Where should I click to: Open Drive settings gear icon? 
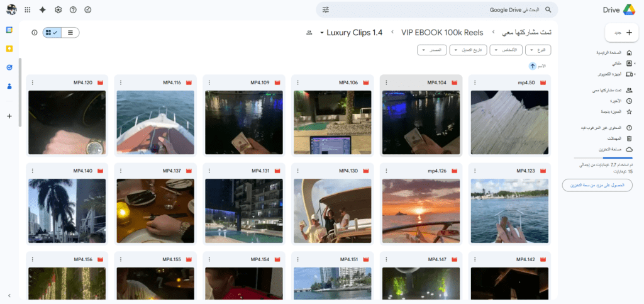(58, 10)
